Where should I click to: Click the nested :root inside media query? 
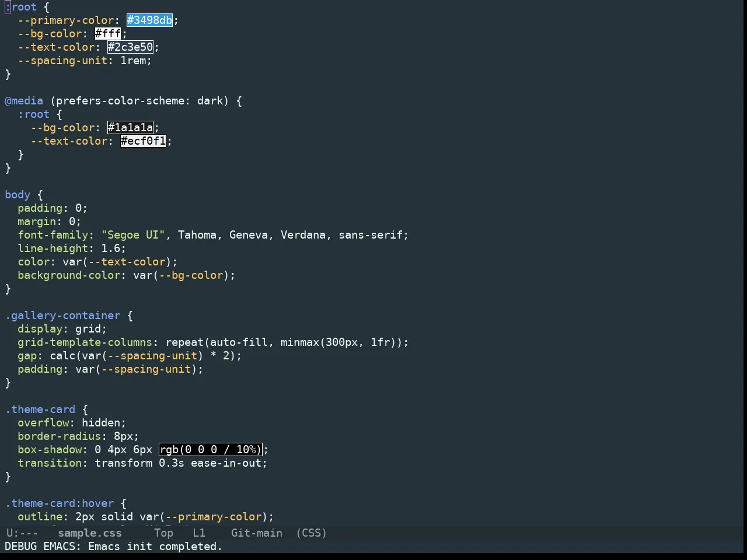coord(34,114)
